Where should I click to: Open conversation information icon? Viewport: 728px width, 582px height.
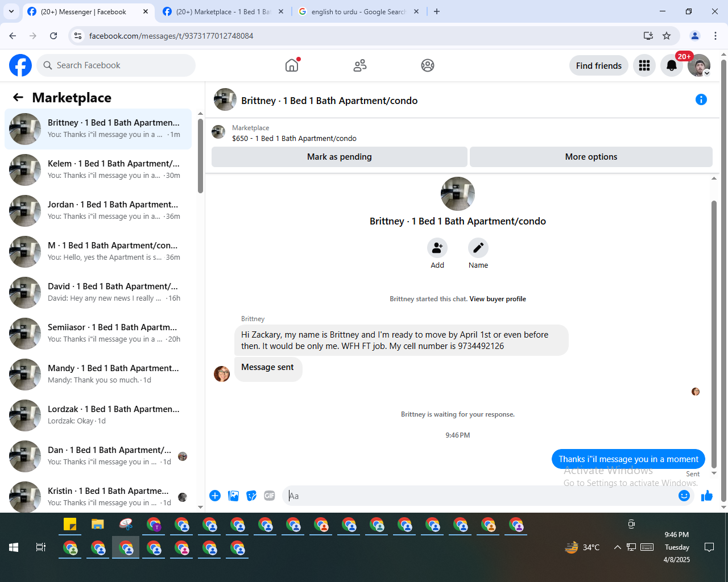coord(701,99)
